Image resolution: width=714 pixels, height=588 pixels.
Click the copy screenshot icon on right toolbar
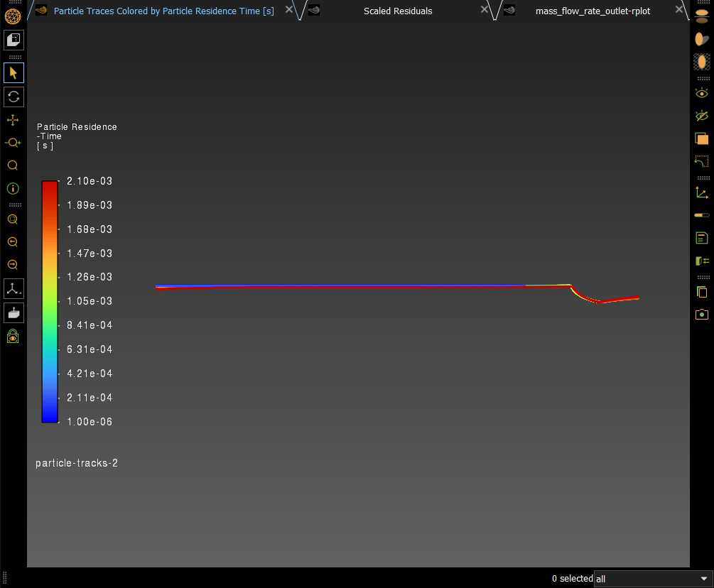click(x=701, y=292)
